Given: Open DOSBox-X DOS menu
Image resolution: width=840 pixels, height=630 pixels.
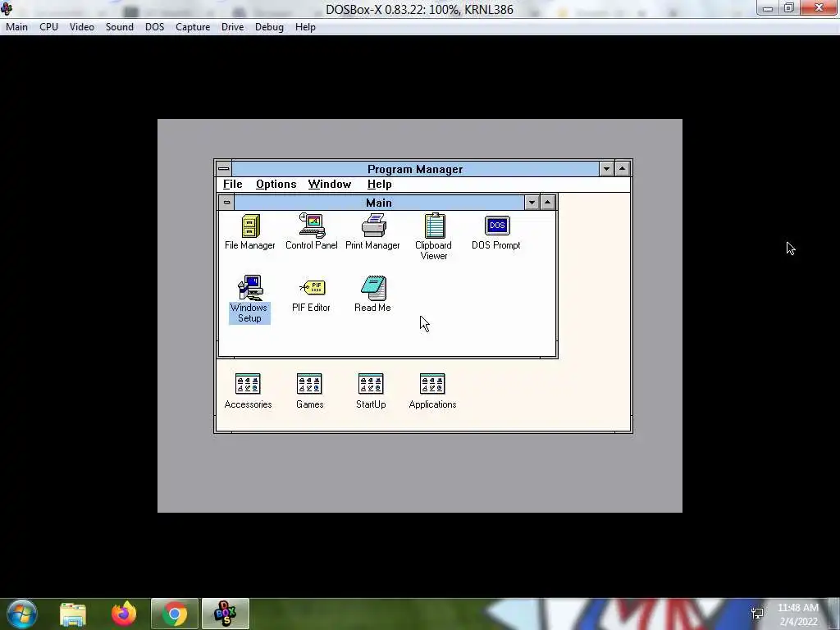Looking at the screenshot, I should (x=155, y=27).
